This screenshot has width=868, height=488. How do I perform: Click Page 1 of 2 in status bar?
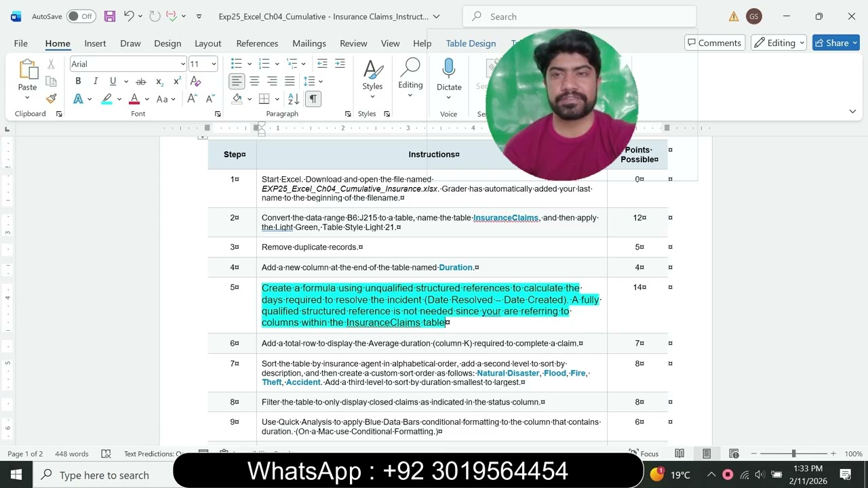point(25,453)
